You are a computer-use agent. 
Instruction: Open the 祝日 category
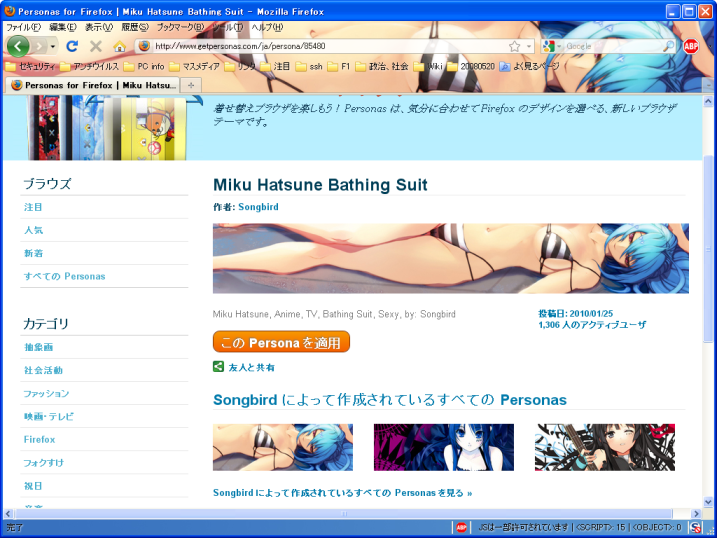coord(33,486)
